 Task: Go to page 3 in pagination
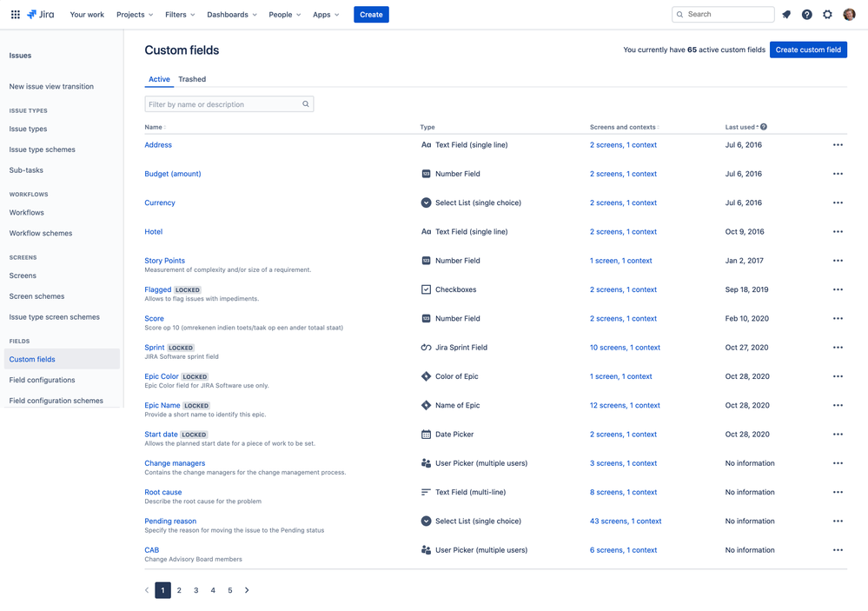tap(196, 590)
